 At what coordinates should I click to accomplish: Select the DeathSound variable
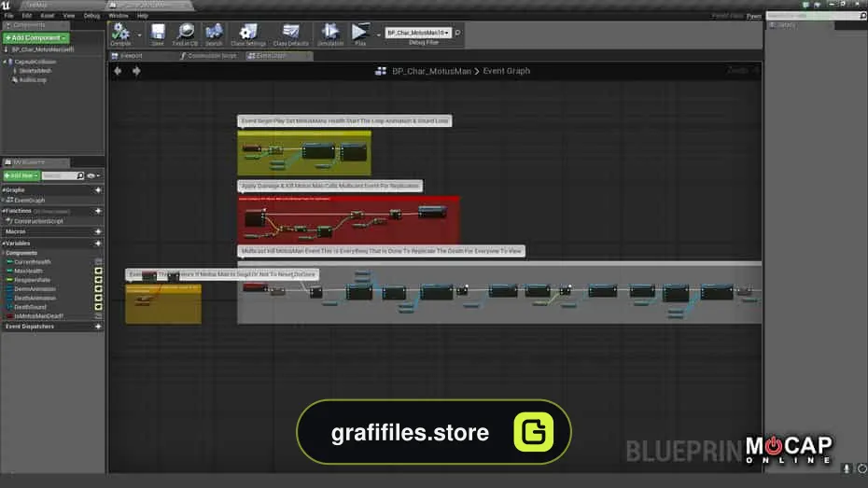(26, 307)
